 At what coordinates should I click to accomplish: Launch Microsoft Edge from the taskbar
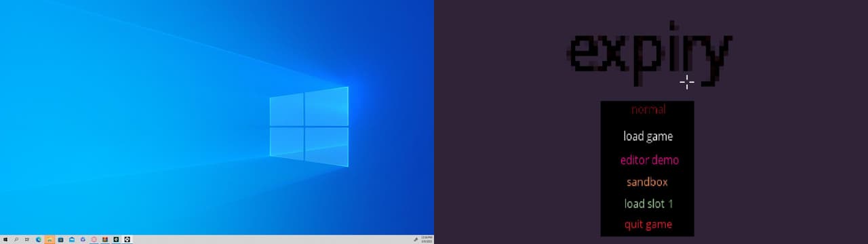click(39, 239)
